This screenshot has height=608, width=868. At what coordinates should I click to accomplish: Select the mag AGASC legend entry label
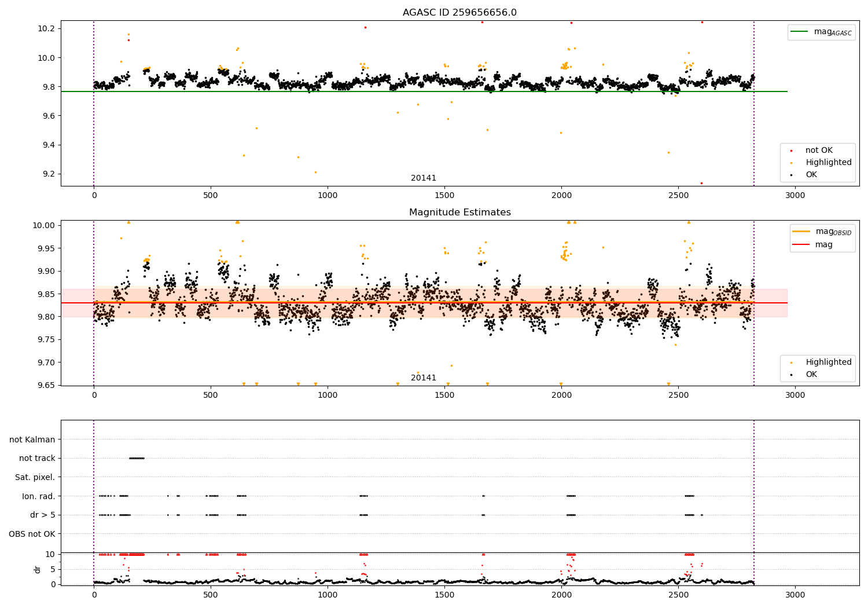tap(833, 32)
